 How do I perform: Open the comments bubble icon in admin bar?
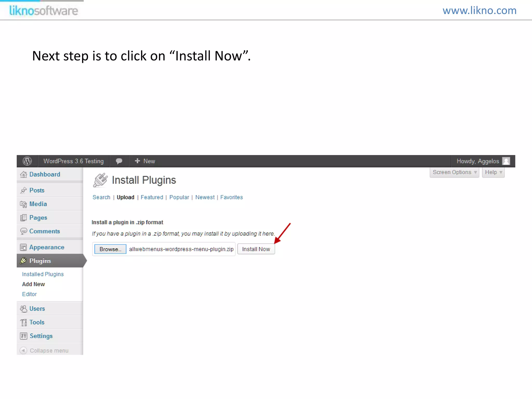[119, 161]
